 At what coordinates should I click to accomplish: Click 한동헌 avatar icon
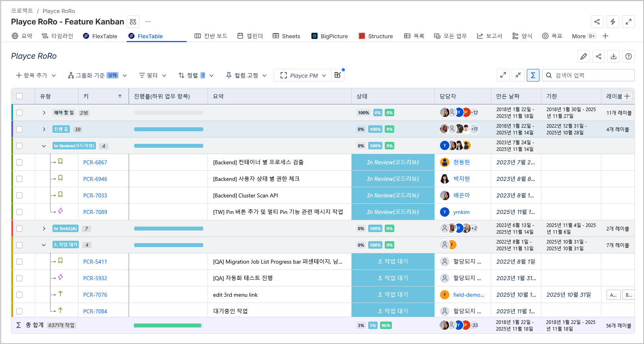[x=445, y=162]
